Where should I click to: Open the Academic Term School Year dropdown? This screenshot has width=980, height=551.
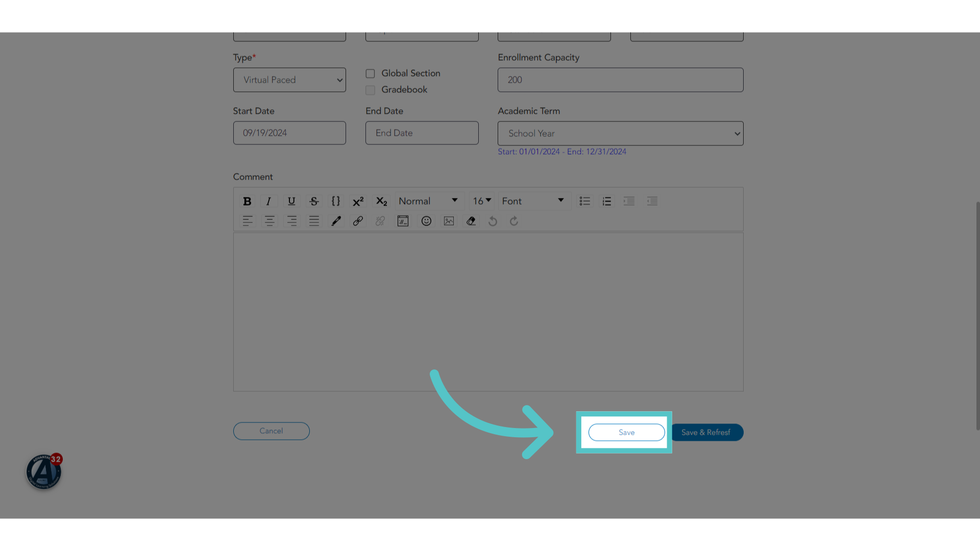point(620,133)
